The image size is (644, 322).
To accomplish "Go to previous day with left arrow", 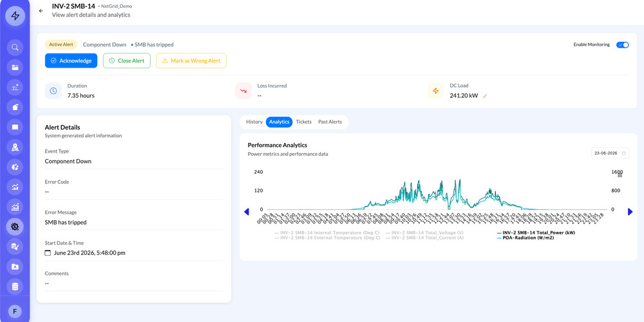I will [247, 212].
